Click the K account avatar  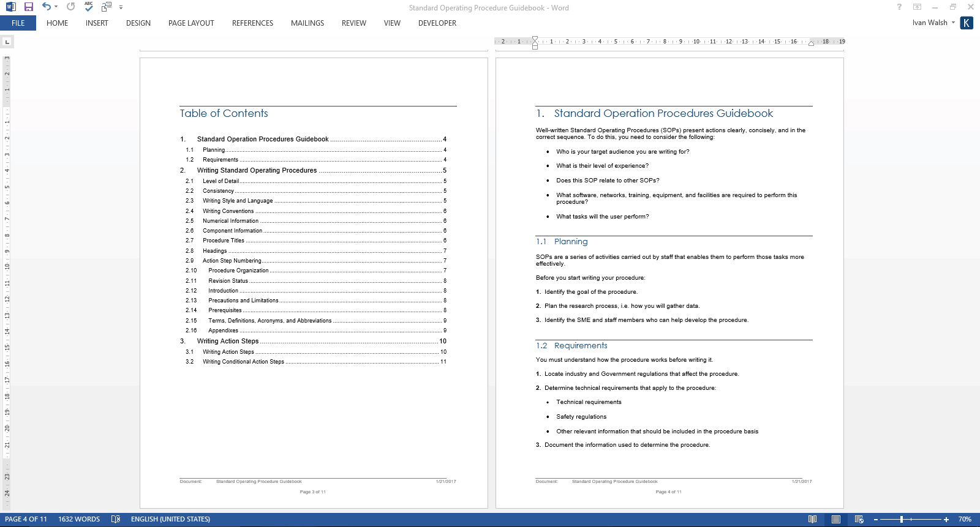pos(967,23)
